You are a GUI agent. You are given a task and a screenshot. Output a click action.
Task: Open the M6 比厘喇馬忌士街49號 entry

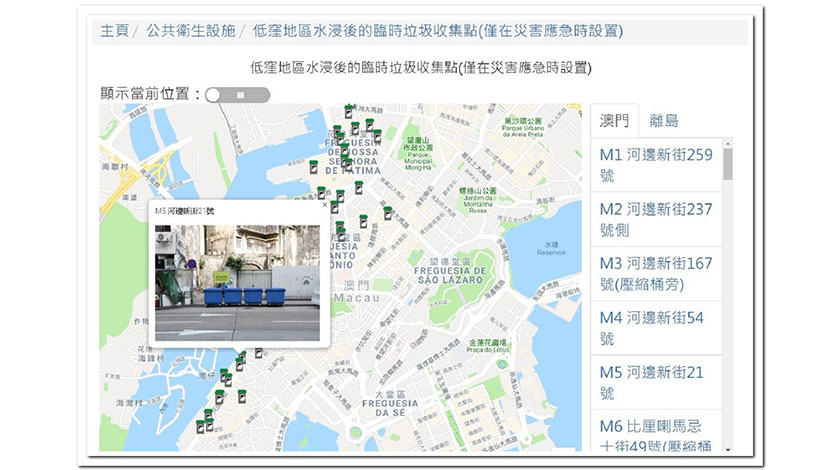pos(655,433)
